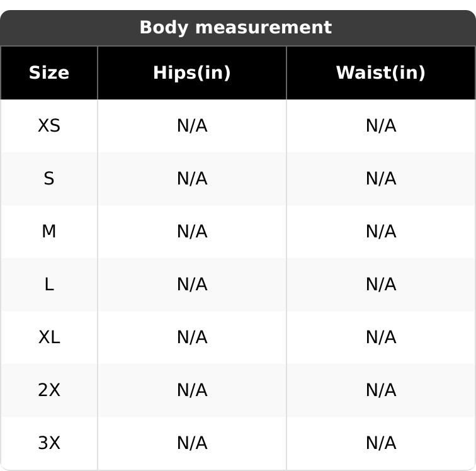The width and height of the screenshot is (476, 471).
Task: Click the 3X size cell
Action: coord(49,443)
